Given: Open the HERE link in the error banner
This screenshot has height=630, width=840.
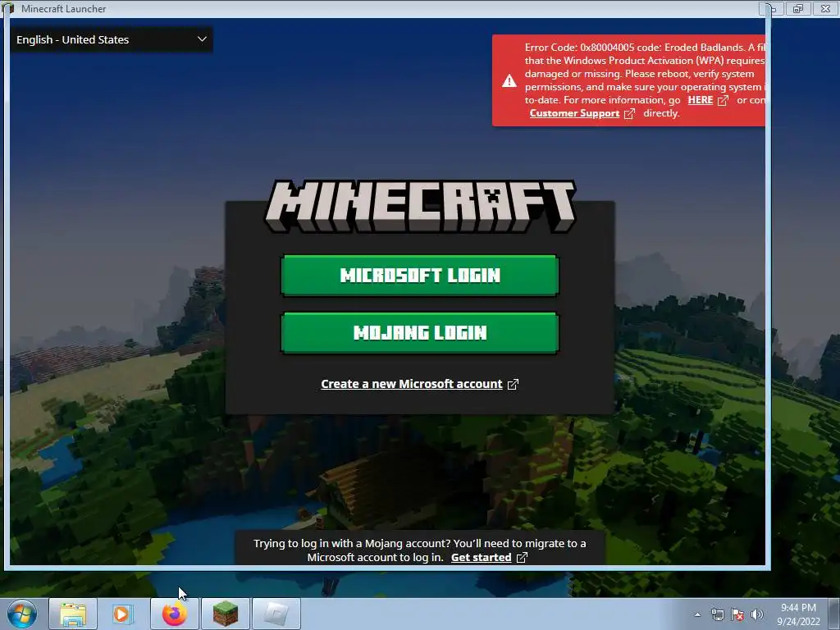Looking at the screenshot, I should 701,100.
